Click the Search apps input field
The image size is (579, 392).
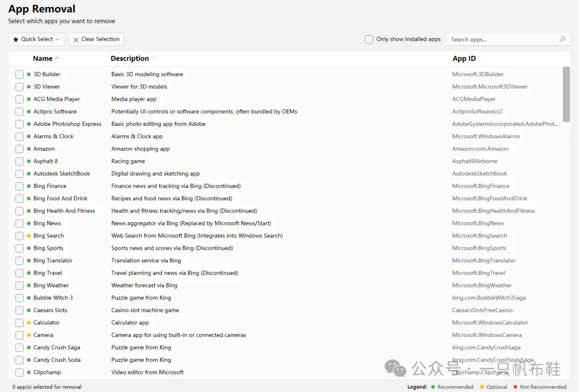[x=508, y=39]
